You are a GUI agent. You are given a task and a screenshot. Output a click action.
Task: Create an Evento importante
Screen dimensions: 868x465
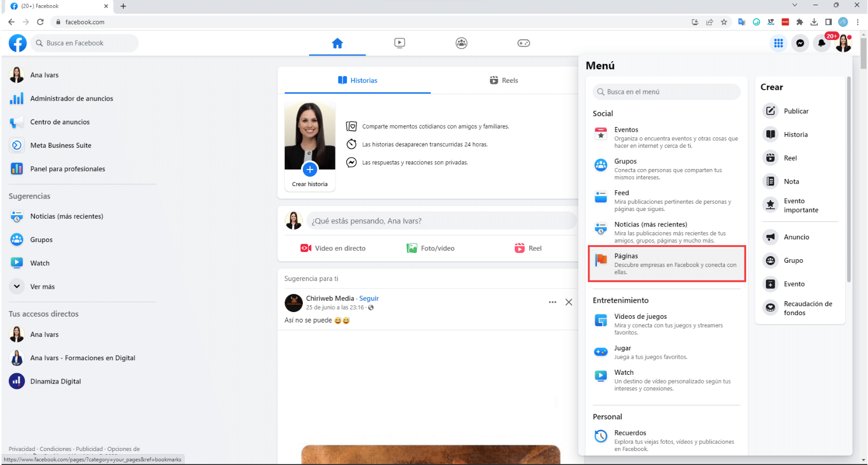[x=800, y=205]
